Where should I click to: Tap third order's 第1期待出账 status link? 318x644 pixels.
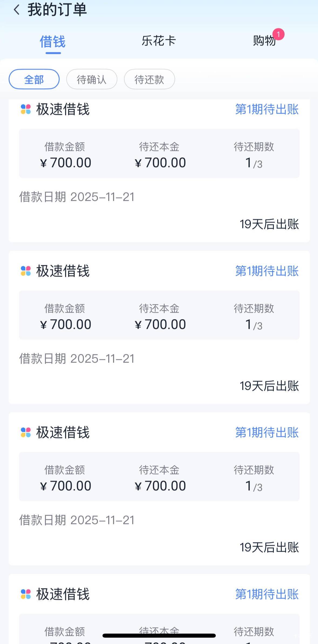[x=267, y=432]
